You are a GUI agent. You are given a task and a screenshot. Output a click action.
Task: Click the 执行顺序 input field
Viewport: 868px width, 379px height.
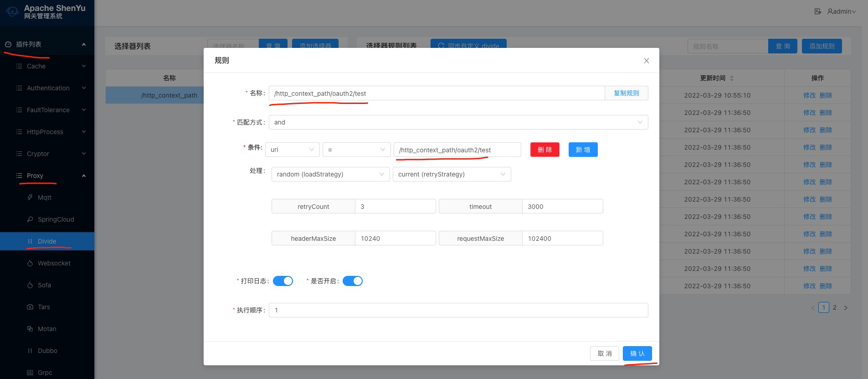click(x=458, y=310)
